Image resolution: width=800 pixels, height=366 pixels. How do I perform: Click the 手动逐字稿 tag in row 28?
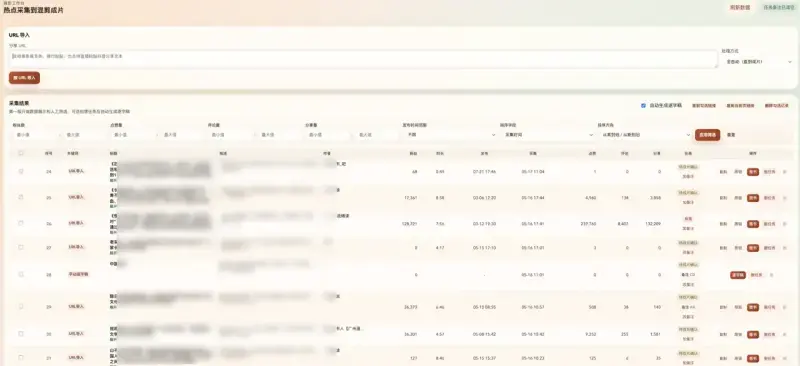(x=78, y=274)
